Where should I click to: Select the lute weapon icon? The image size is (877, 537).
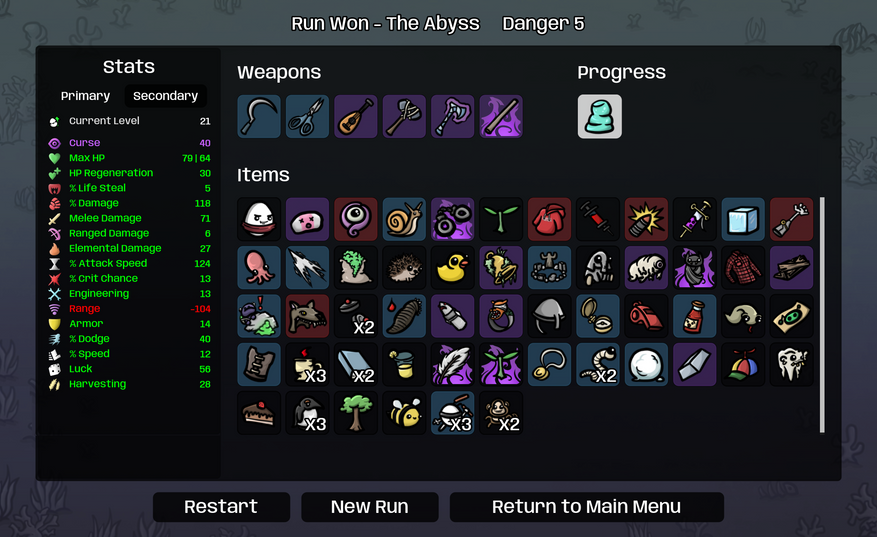pyautogui.click(x=356, y=116)
